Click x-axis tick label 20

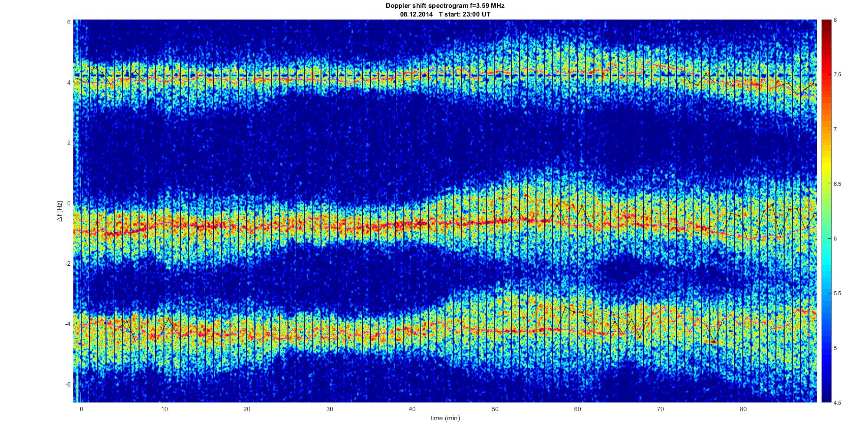[247, 409]
